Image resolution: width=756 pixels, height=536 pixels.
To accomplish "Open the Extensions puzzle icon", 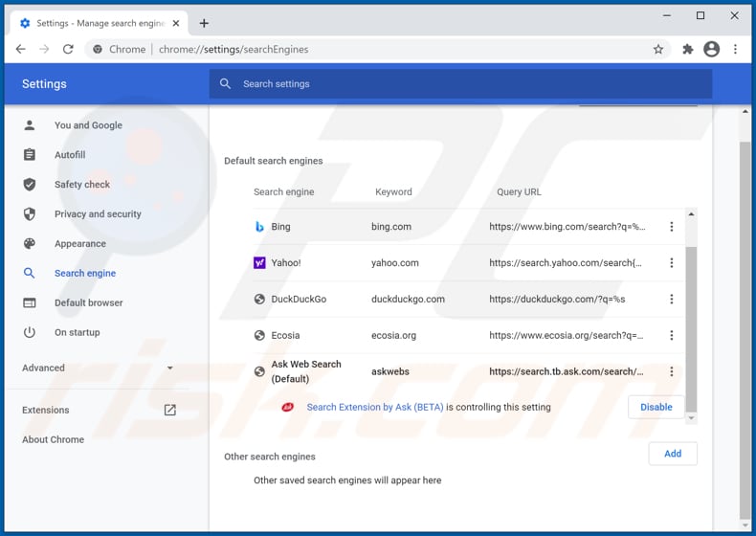I will 687,49.
